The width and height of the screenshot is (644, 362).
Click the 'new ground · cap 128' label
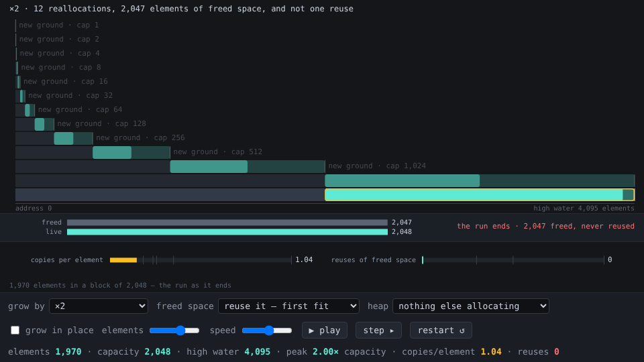(x=101, y=123)
